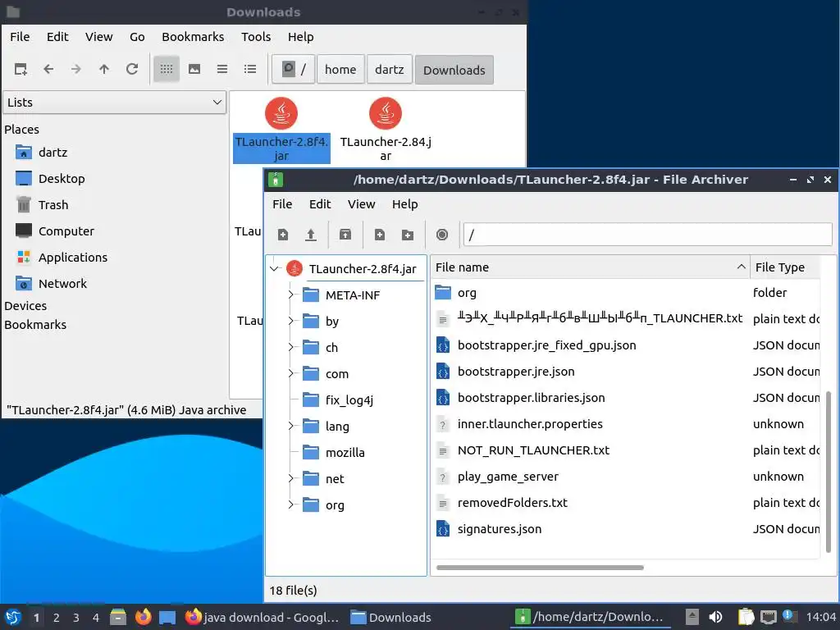The width and height of the screenshot is (840, 630).
Task: Click vertical scrollbar in archive file list
Action: pyautogui.click(x=829, y=472)
